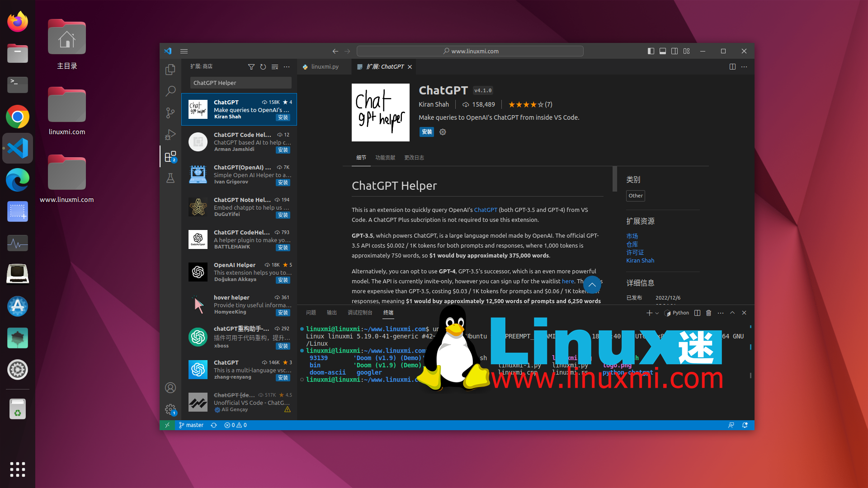Kill the terminal using the trash icon
This screenshot has width=868, height=488.
[x=708, y=313]
